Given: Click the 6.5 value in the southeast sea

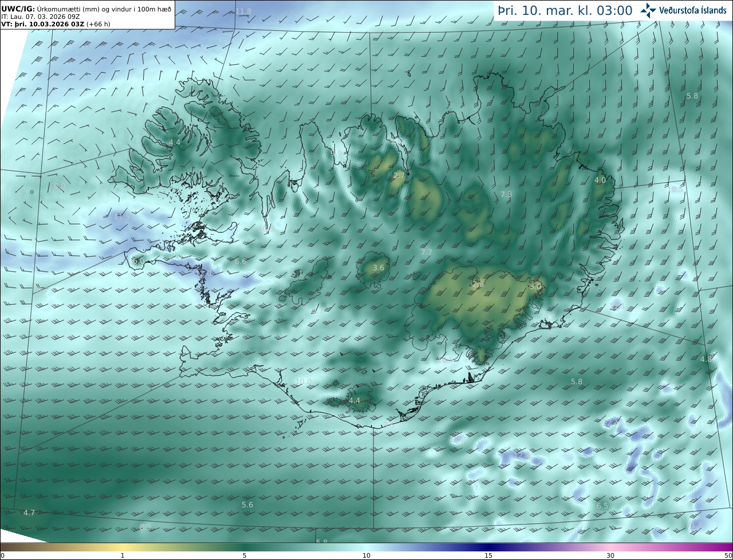Looking at the screenshot, I should [x=602, y=506].
